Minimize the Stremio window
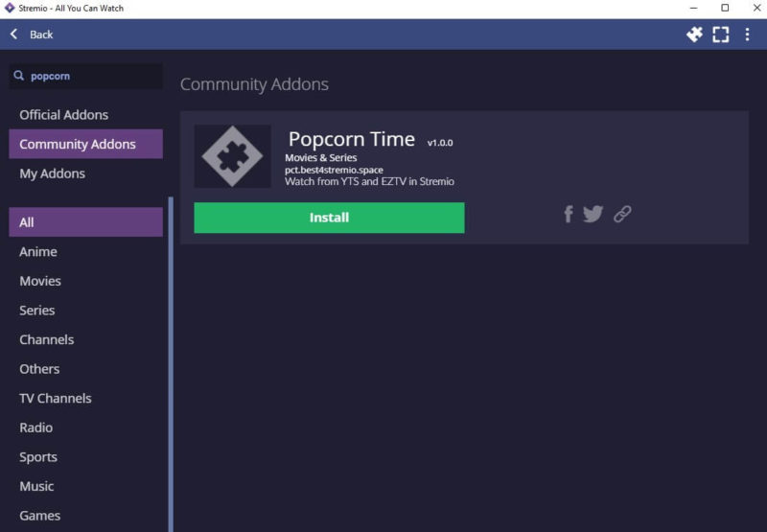This screenshot has height=532, width=767. pos(693,8)
